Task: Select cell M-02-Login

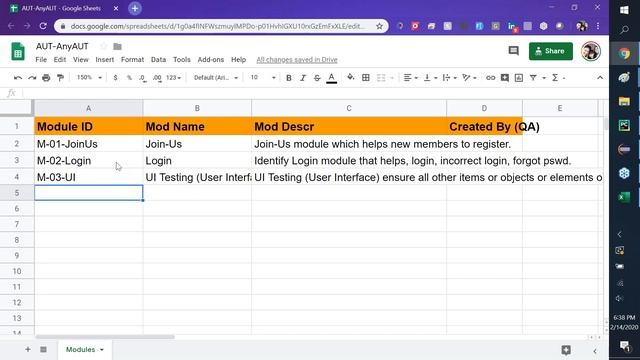Action: tap(89, 160)
